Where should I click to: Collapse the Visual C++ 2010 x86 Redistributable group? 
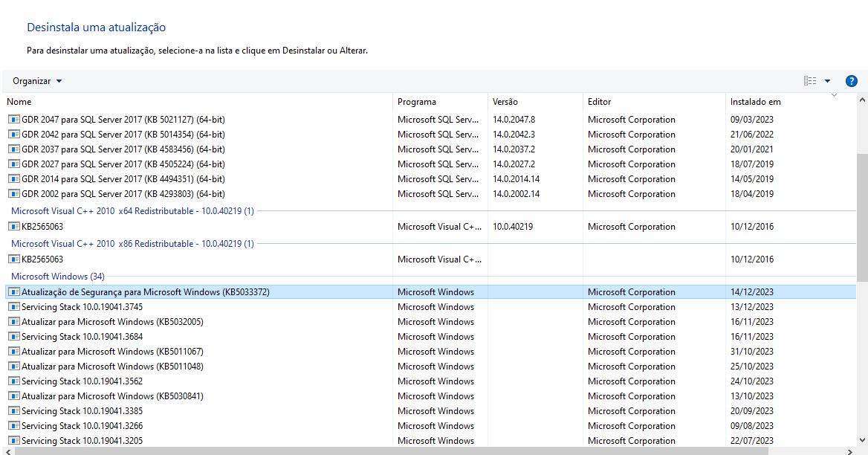tap(132, 244)
